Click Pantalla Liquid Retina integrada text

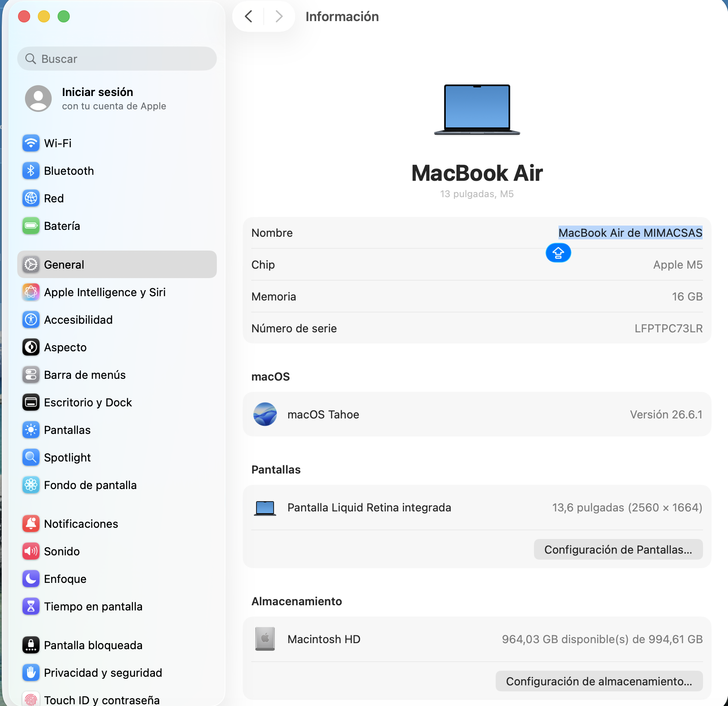pos(369,508)
